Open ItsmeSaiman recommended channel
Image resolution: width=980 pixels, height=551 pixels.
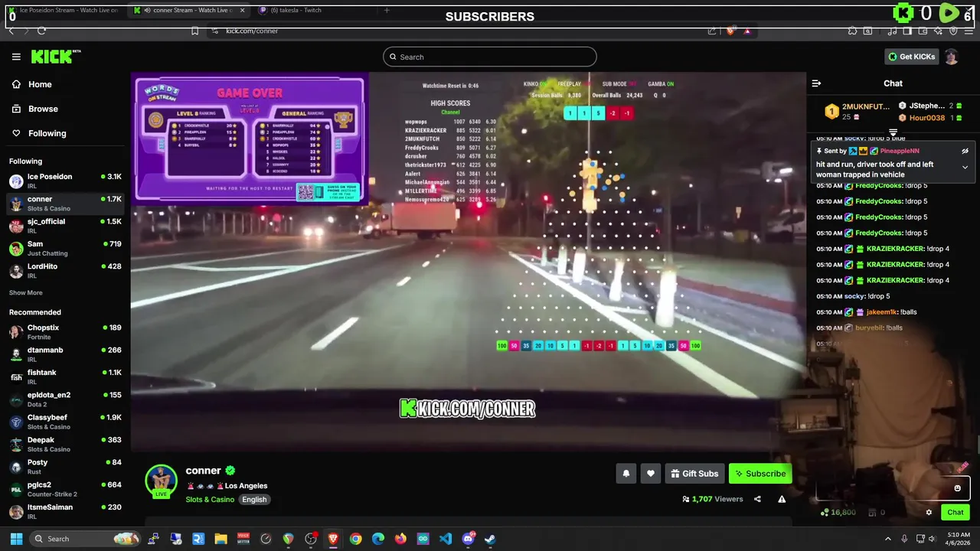[x=65, y=511]
